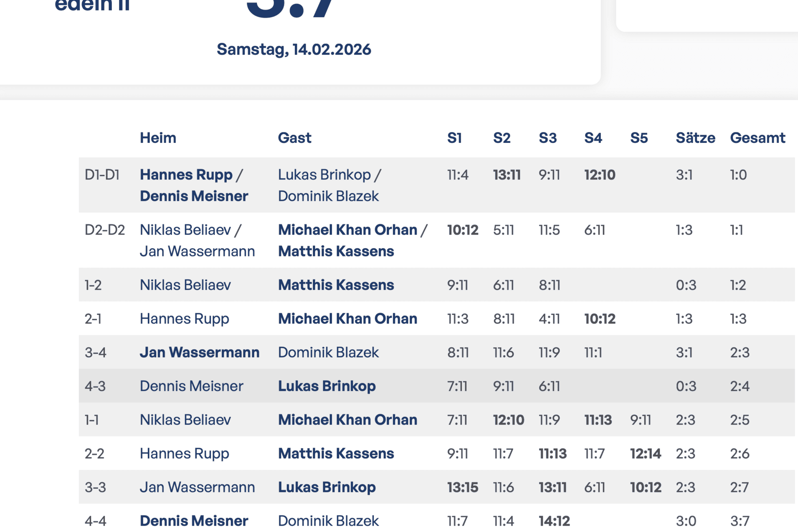
Task: Click the Gast column header
Action: (294, 138)
